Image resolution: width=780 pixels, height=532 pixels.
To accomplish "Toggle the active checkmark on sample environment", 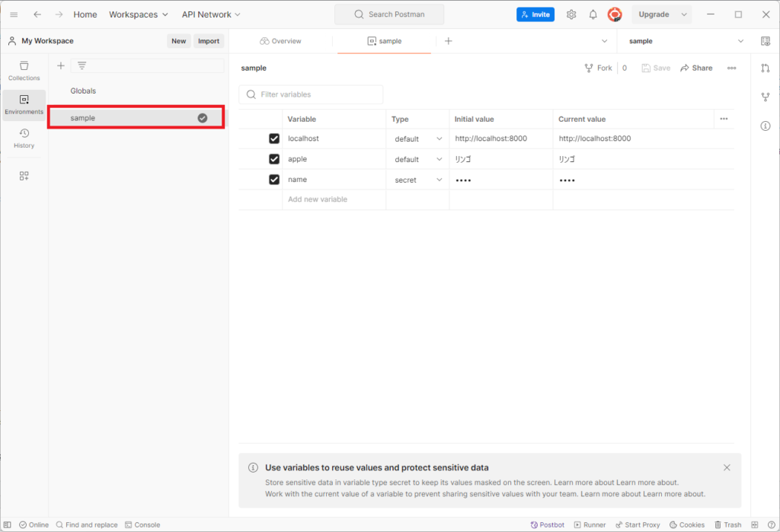I will [x=203, y=118].
